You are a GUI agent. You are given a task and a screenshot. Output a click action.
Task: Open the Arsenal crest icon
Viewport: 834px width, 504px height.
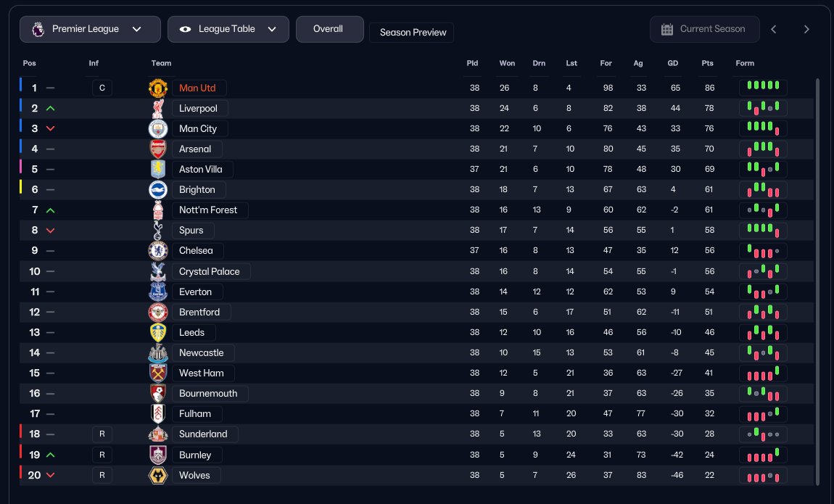pos(158,149)
